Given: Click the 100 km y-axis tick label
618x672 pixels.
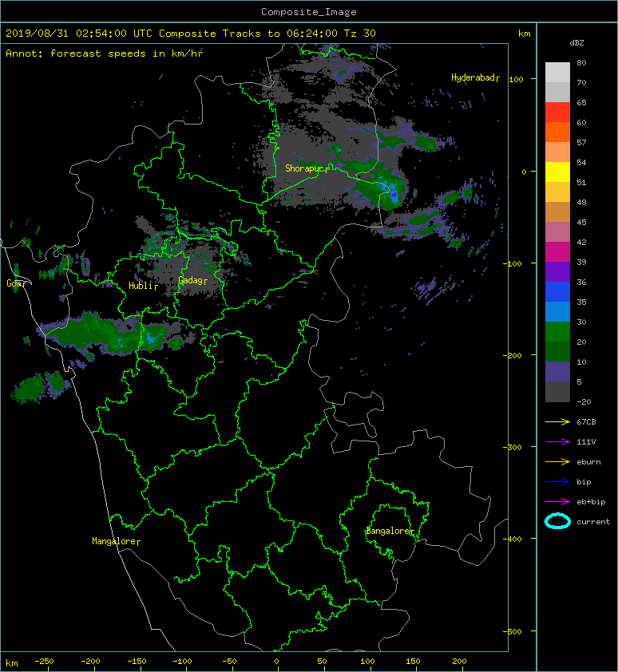Looking at the screenshot, I should tap(517, 79).
